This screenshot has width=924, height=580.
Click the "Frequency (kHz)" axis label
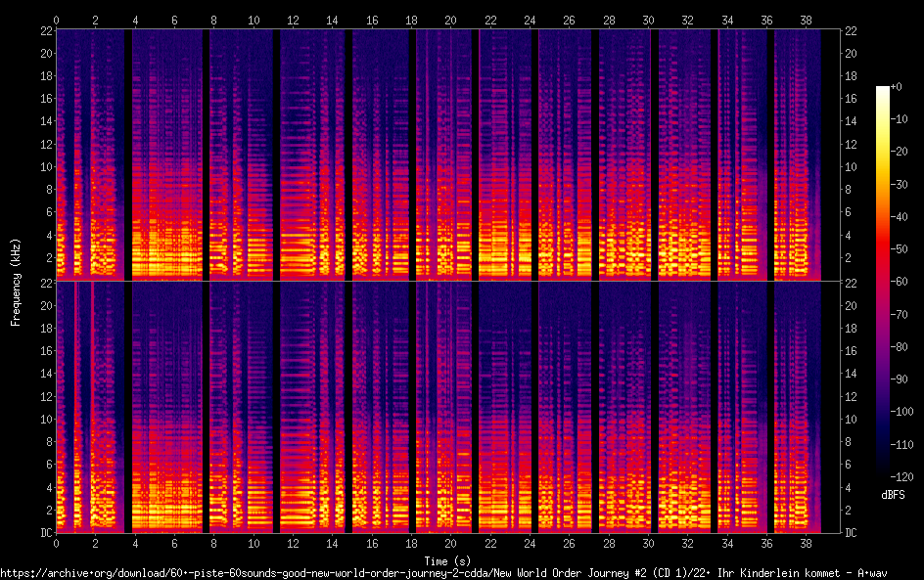(16, 281)
